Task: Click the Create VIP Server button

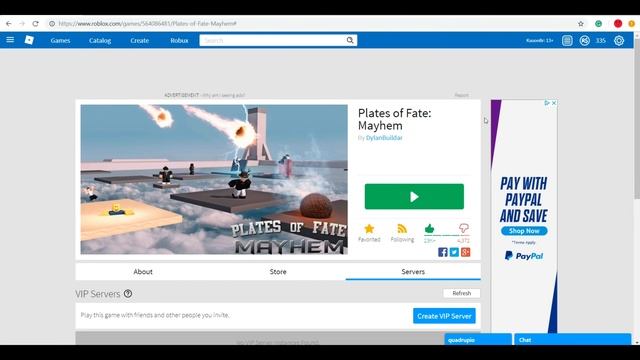Action: click(444, 316)
